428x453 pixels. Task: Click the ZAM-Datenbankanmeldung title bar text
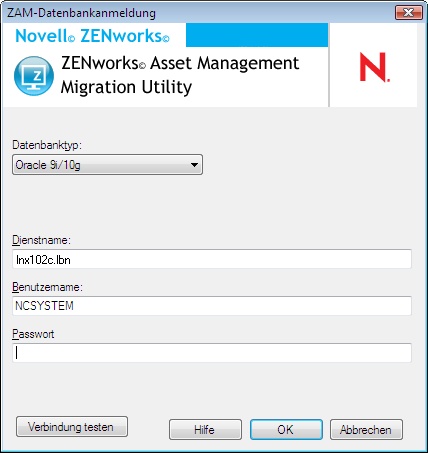point(81,13)
